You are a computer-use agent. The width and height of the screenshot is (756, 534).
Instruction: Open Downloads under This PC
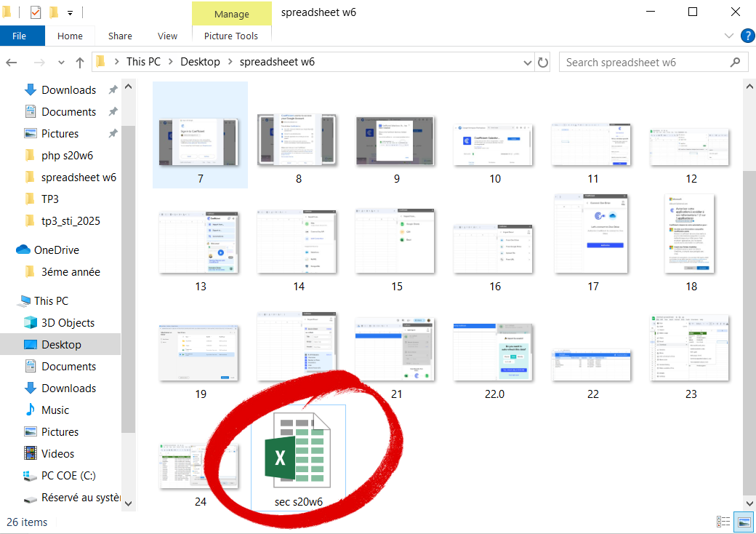(68, 388)
